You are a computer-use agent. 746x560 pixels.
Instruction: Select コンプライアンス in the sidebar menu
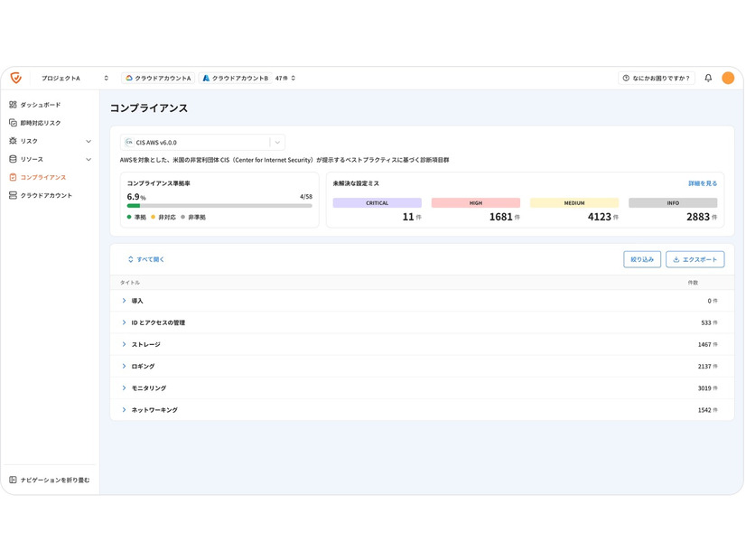43,177
